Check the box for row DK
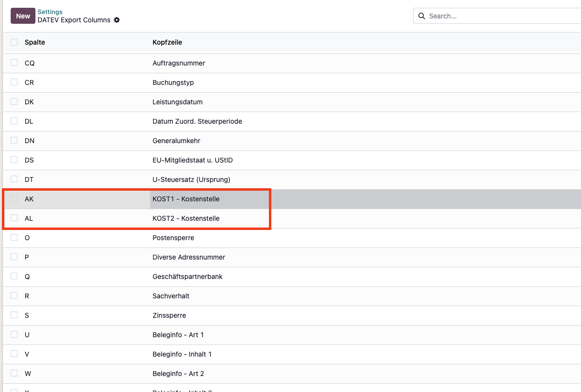 pyautogui.click(x=14, y=101)
